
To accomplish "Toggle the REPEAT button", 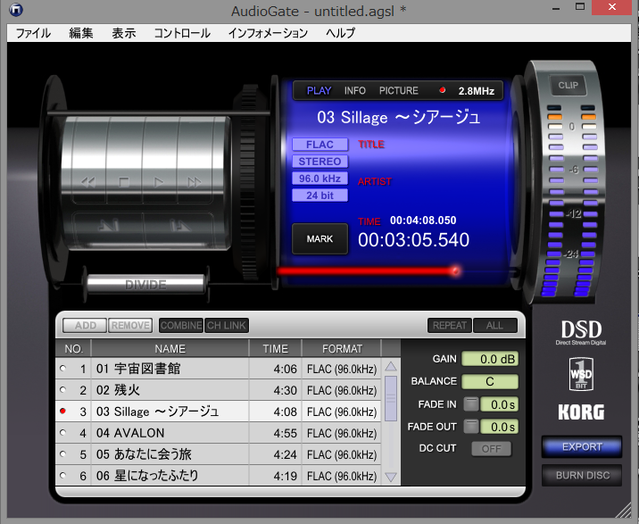I will coord(450,325).
